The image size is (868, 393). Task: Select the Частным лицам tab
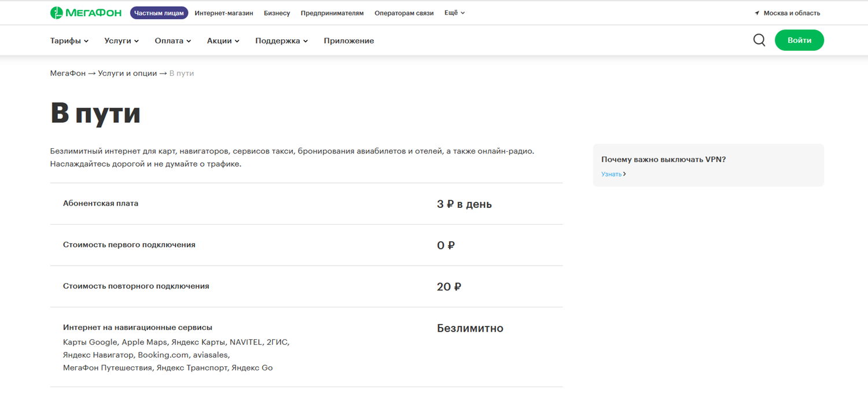tap(159, 13)
